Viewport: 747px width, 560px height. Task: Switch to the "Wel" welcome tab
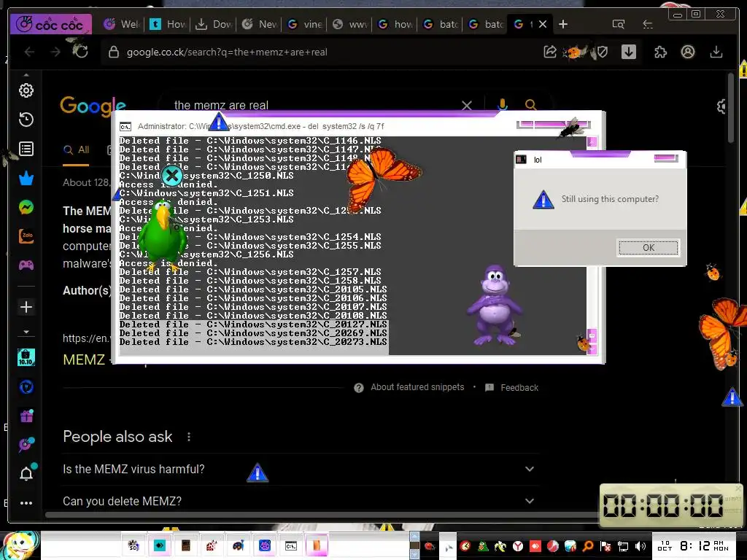[123, 24]
